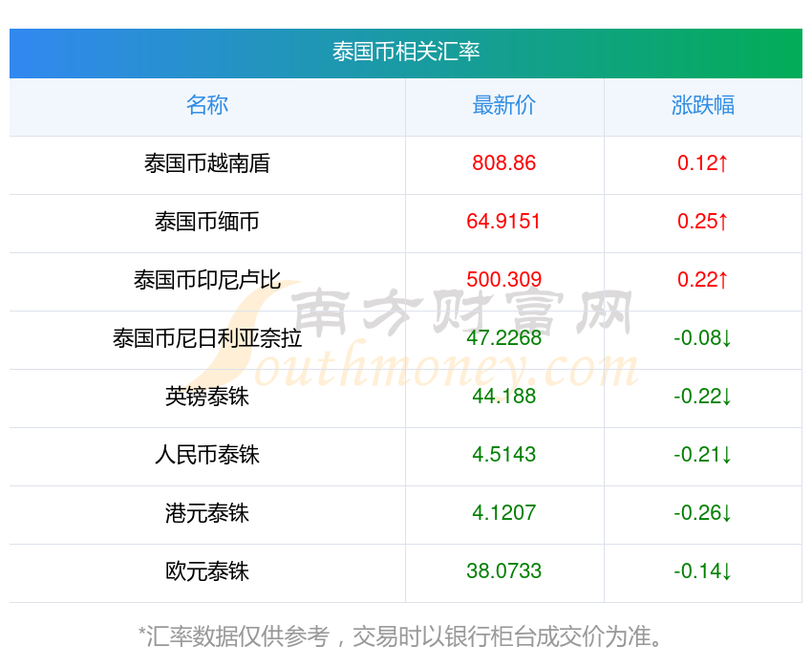Click the price 47.2268
The height and width of the screenshot is (667, 812).
pos(503,338)
